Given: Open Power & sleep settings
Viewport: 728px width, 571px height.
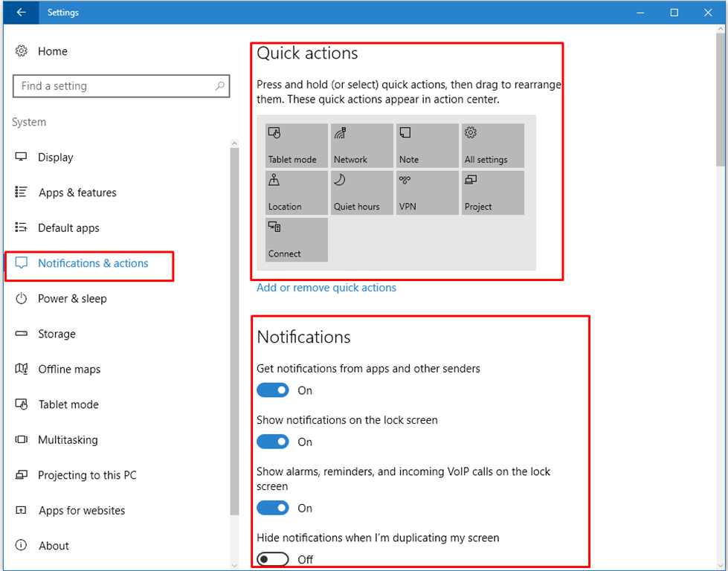Looking at the screenshot, I should [72, 298].
